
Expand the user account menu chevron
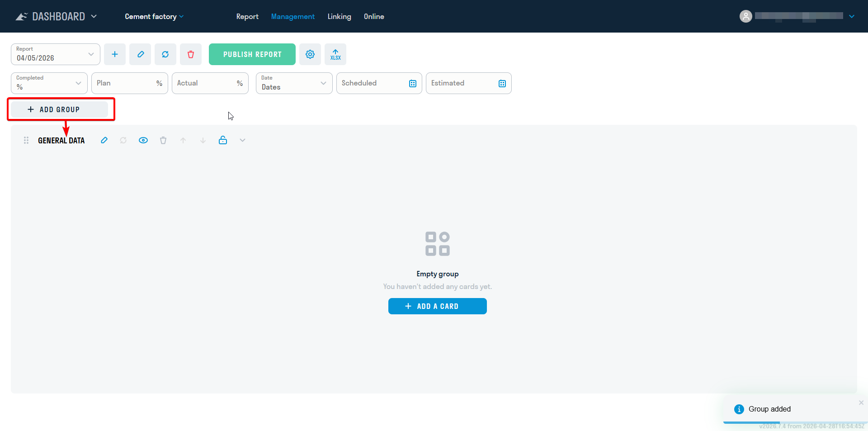click(x=852, y=16)
